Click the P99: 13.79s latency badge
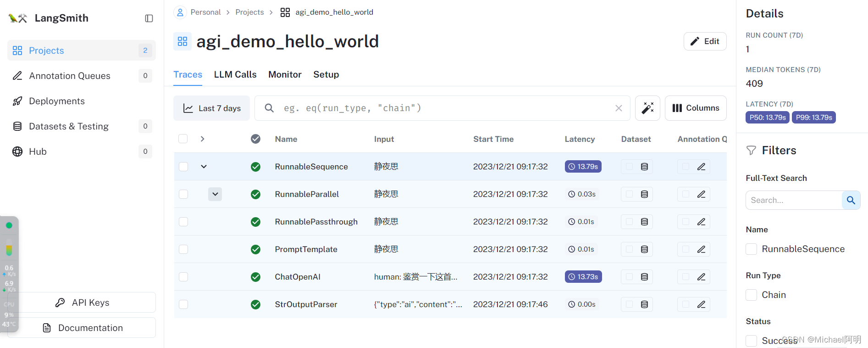Viewport: 868px width, 348px height. pyautogui.click(x=814, y=118)
